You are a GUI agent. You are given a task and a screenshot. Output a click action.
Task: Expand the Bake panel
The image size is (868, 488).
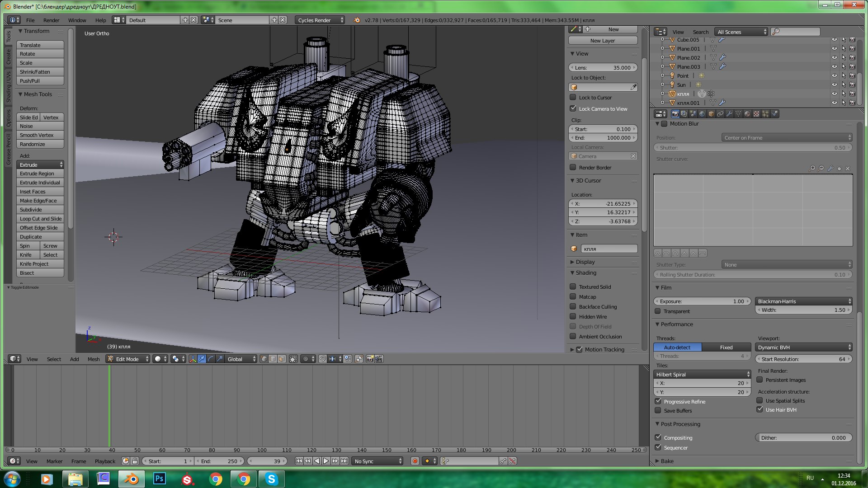pyautogui.click(x=667, y=461)
